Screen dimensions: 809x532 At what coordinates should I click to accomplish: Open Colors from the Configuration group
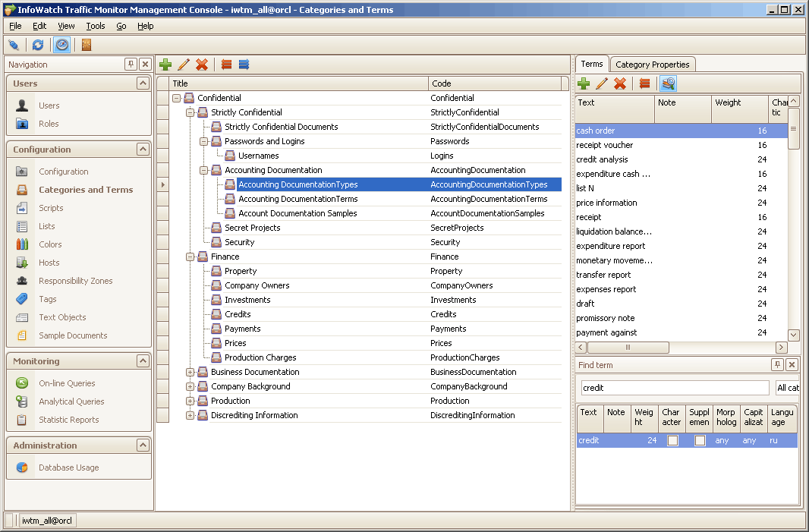(50, 244)
